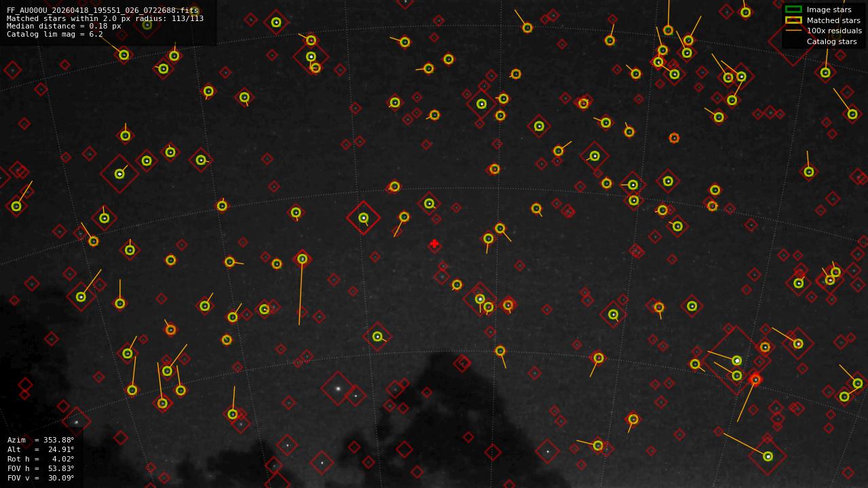
Task: Click the 'FOV h = 53.83°' readout
Action: (x=41, y=468)
